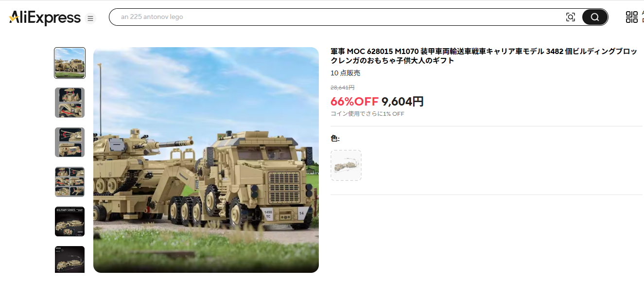The width and height of the screenshot is (644, 285).
Task: Click the main product image of the truck
Action: [206, 160]
